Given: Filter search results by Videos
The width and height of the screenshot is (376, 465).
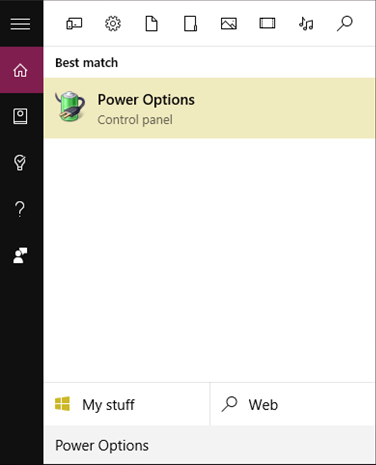Looking at the screenshot, I should click(267, 24).
